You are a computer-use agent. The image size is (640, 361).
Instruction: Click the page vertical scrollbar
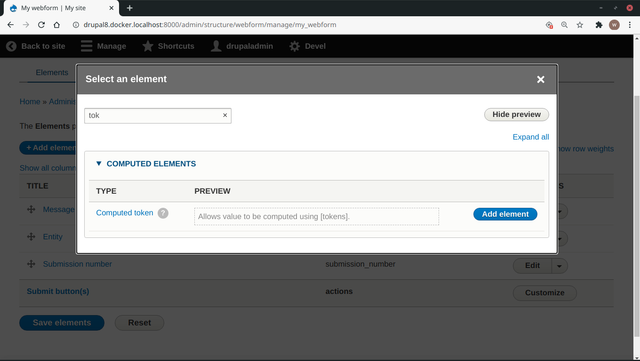point(636,216)
